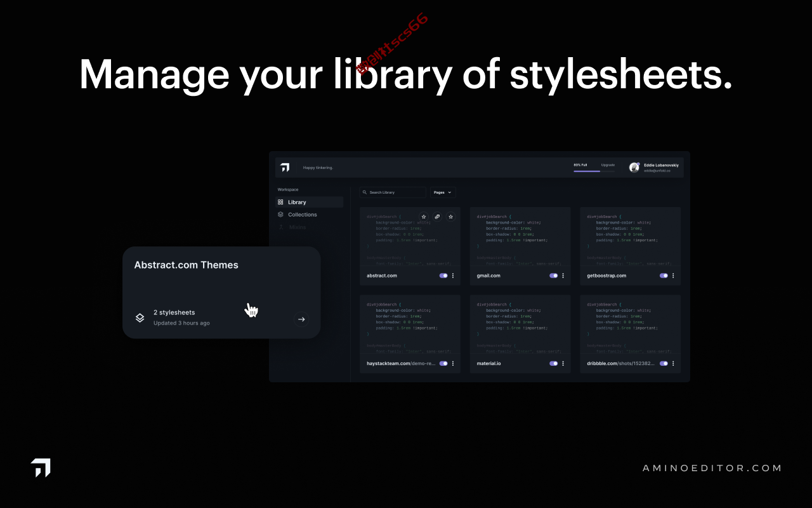Click Eddie Lobanovskiy's avatar picture
The image size is (812, 508).
tap(634, 168)
